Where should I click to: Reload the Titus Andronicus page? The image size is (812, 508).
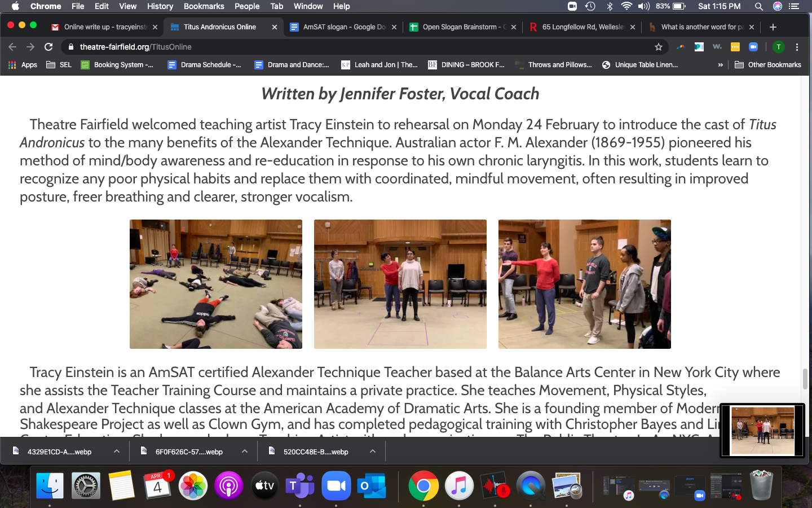[48, 47]
